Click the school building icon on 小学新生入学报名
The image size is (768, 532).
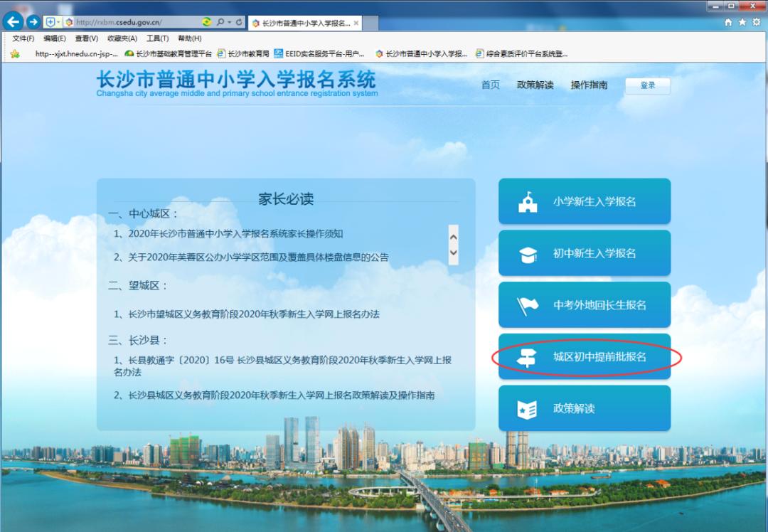[527, 201]
